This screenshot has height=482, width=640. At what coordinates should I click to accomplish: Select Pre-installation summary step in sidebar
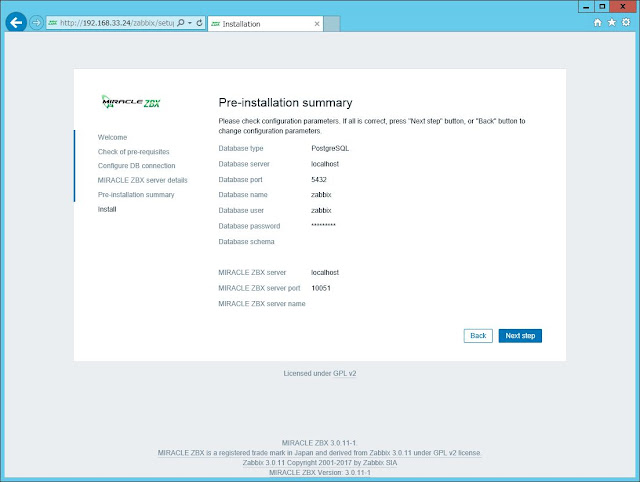point(136,195)
